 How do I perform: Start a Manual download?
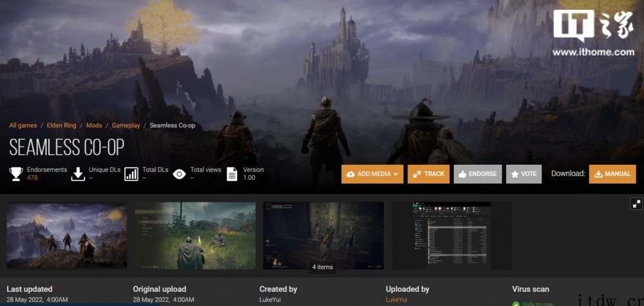point(612,174)
